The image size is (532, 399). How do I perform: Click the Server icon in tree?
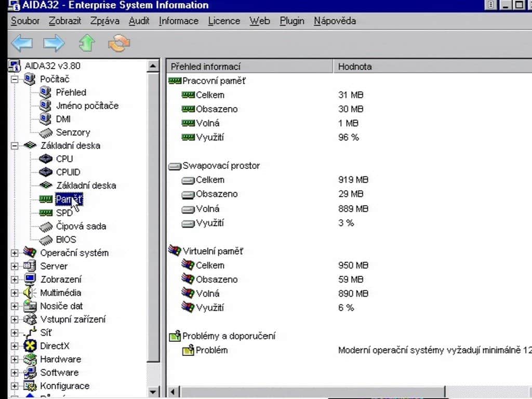(30, 265)
